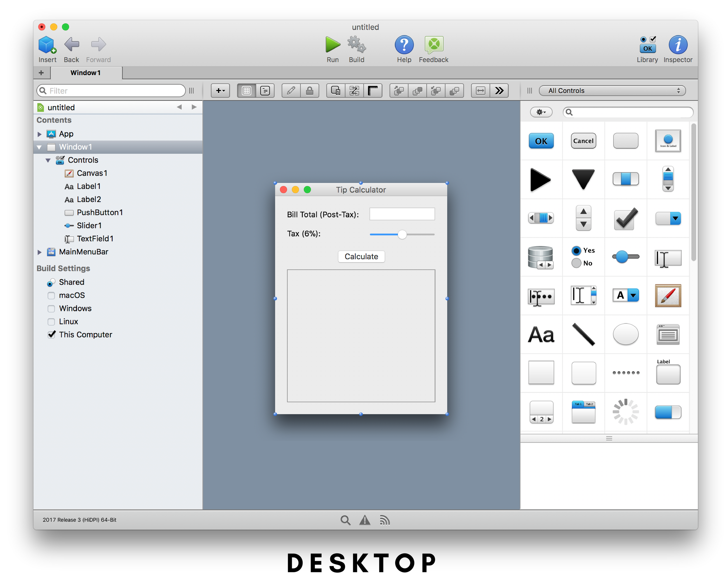Click the Calculate button
Image resolution: width=728 pixels, height=582 pixels.
(x=362, y=256)
